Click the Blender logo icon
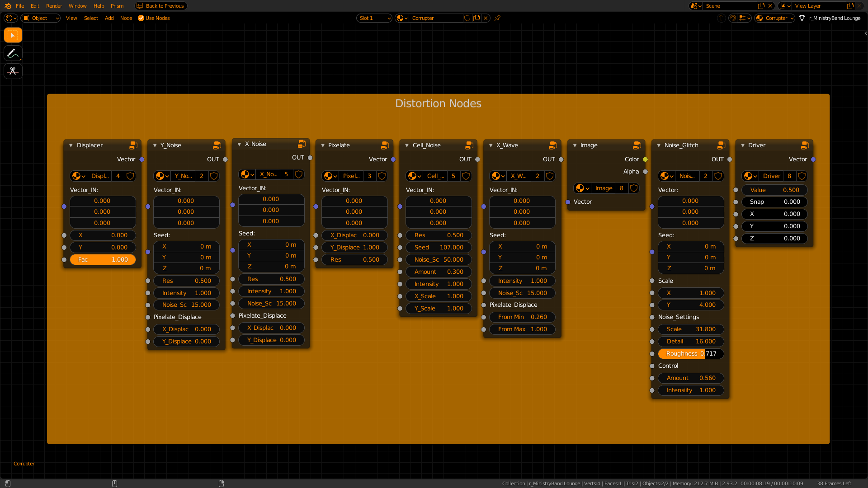 [x=8, y=6]
